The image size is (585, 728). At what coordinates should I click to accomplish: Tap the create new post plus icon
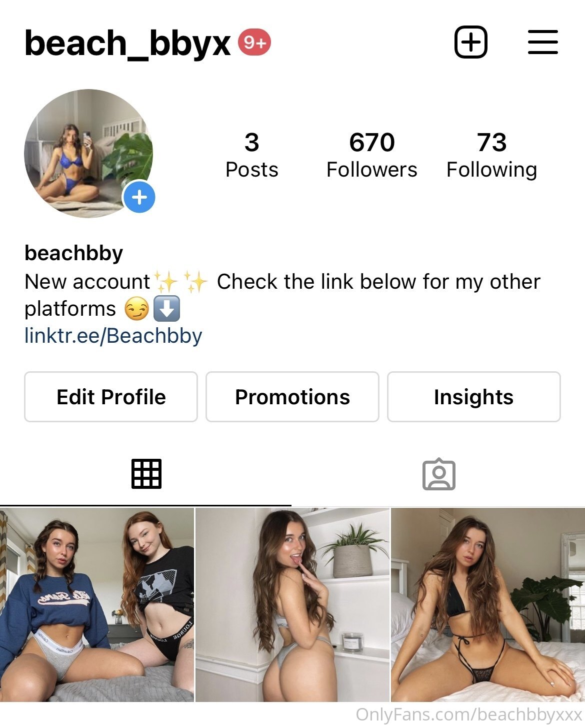[x=470, y=42]
